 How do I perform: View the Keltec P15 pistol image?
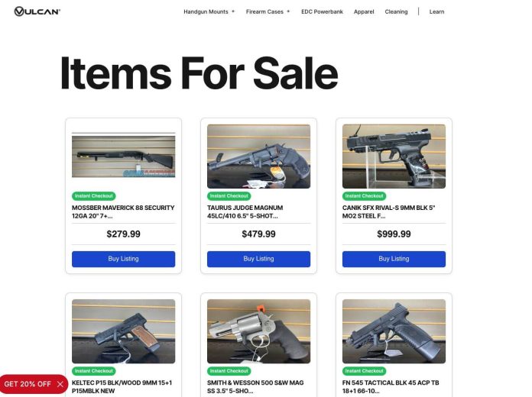(124, 331)
